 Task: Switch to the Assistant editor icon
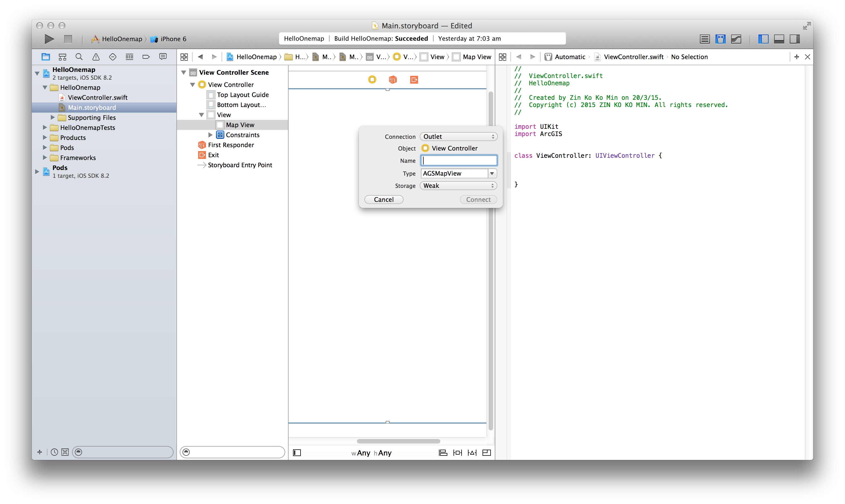[x=720, y=39]
